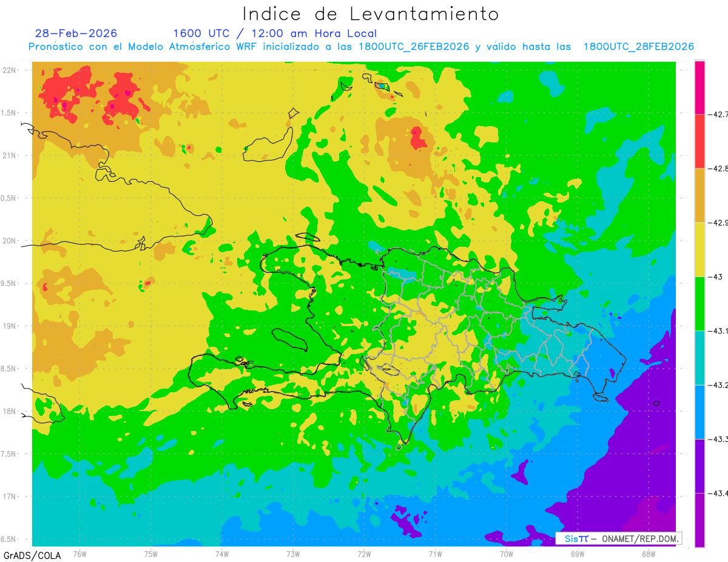This screenshot has height=562, width=728.
Task: Click the '74W' longitude axis label
Action: coord(221,554)
